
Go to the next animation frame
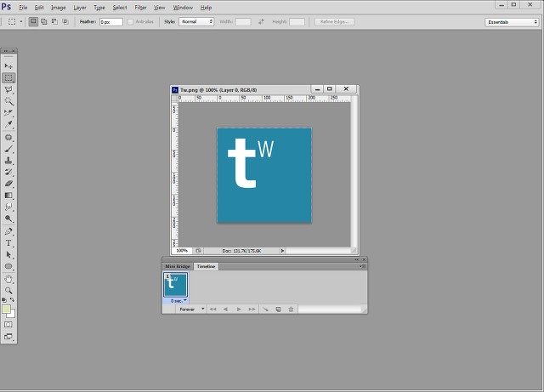(252, 309)
